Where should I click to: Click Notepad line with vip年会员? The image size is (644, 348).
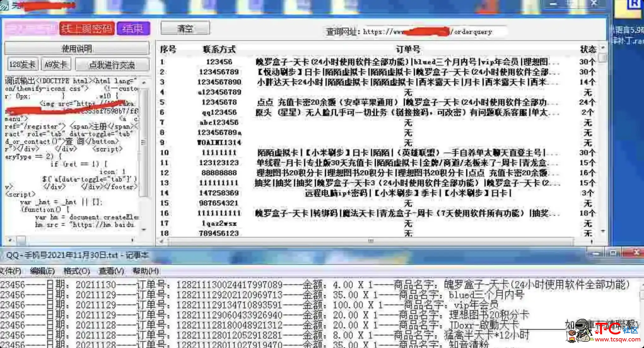click(x=249, y=305)
